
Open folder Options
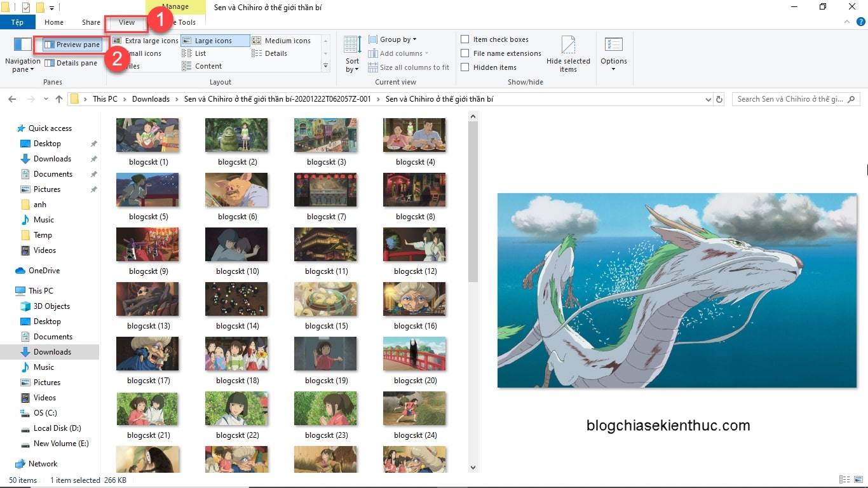614,55
